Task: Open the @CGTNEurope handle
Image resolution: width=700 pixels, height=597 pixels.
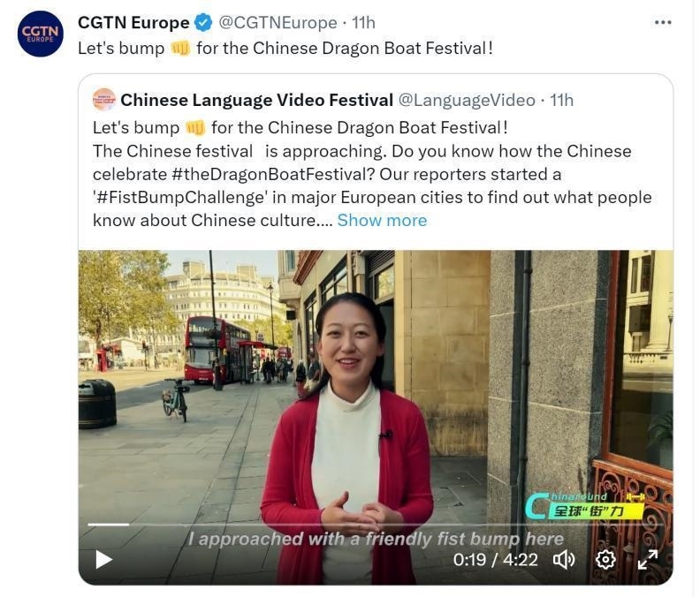Action: pos(278,23)
